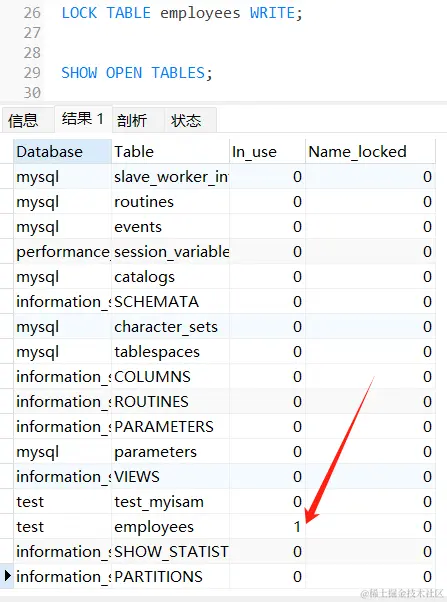The image size is (447, 602).
Task: Click In_use value 1 for employees
Action: 267,526
